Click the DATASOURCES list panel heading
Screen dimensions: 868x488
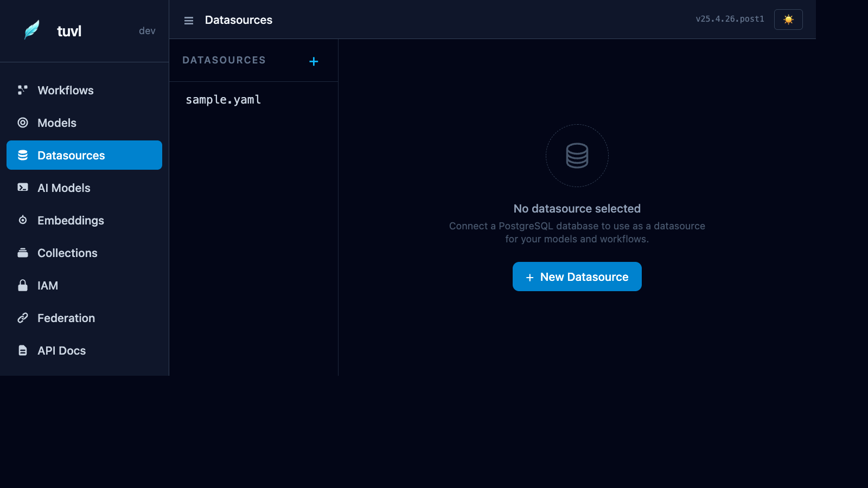pos(224,60)
